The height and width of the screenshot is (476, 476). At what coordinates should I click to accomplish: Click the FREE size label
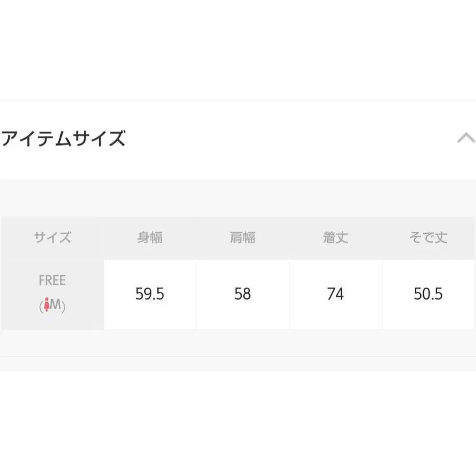point(52,280)
